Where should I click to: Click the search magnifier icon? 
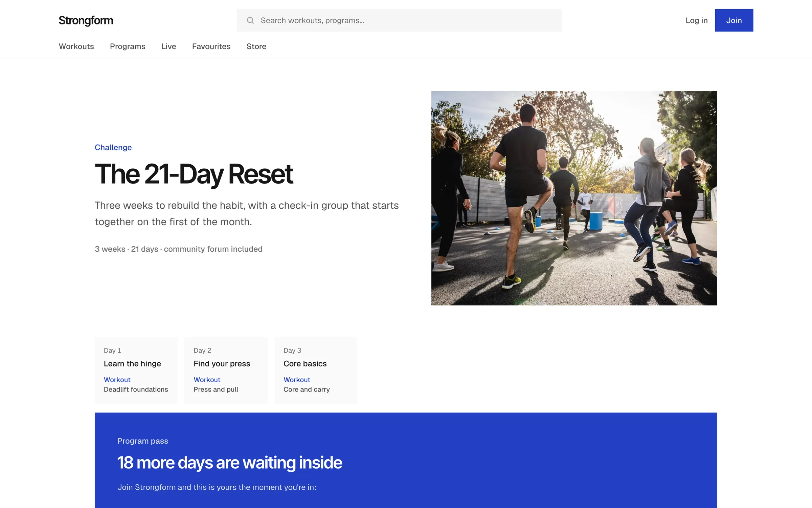click(250, 20)
